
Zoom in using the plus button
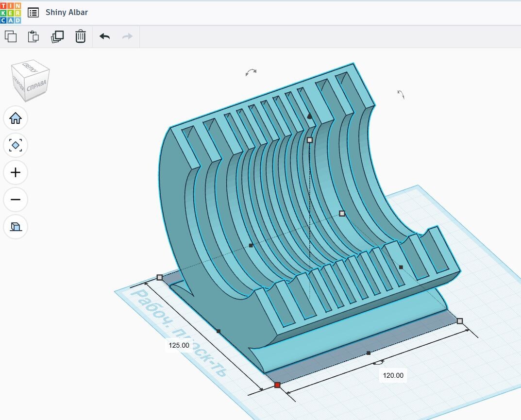click(x=16, y=172)
